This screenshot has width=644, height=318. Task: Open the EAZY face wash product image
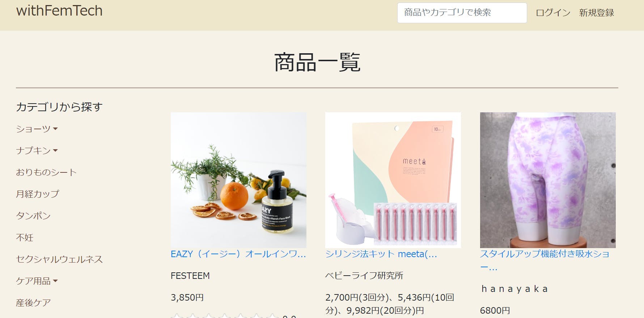(x=238, y=180)
